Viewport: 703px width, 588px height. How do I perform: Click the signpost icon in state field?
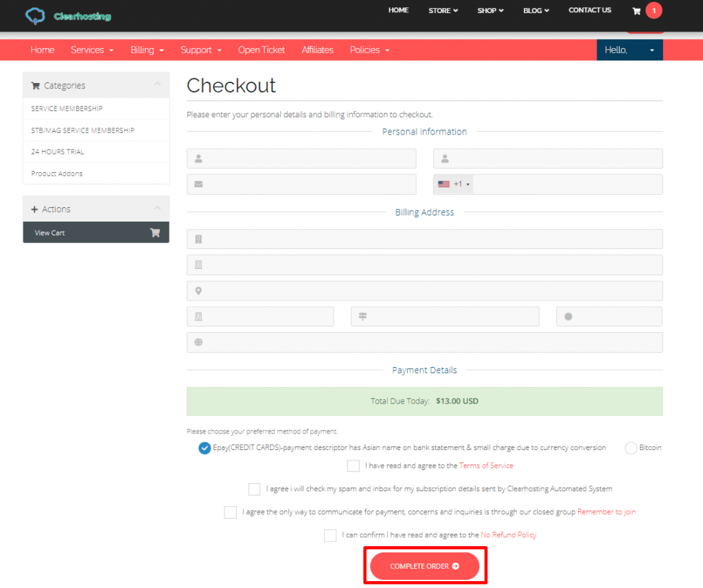pos(362,316)
